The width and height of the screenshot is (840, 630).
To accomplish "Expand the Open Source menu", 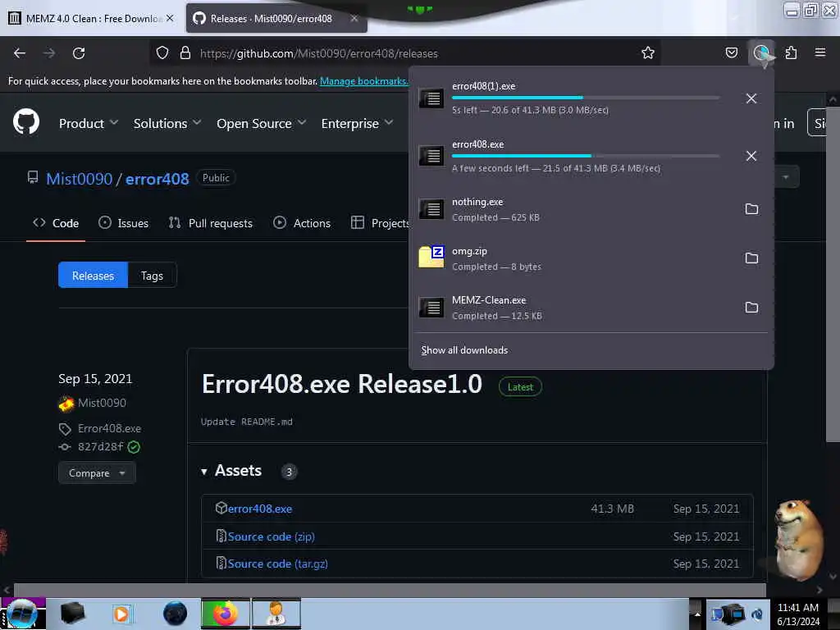I will [x=262, y=123].
